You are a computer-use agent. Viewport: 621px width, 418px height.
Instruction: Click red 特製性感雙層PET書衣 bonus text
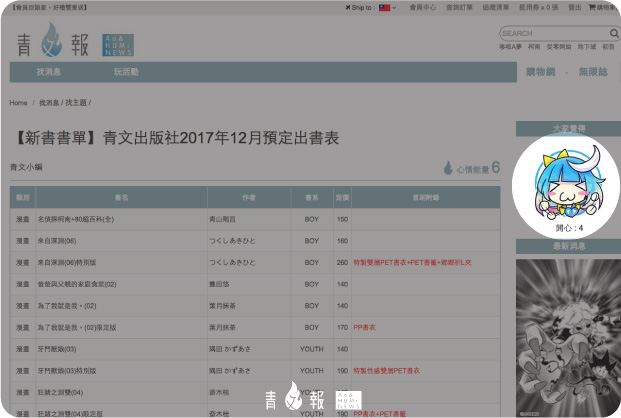(387, 371)
